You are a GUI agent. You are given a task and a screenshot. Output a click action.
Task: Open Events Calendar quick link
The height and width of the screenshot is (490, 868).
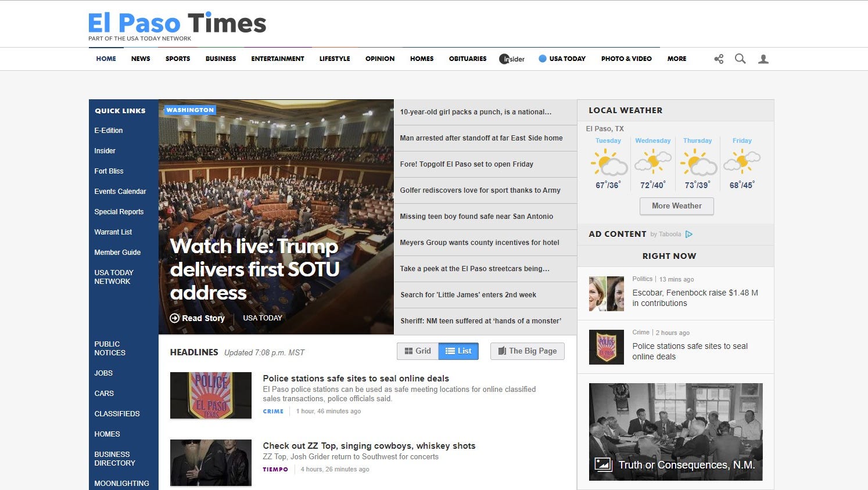point(120,192)
